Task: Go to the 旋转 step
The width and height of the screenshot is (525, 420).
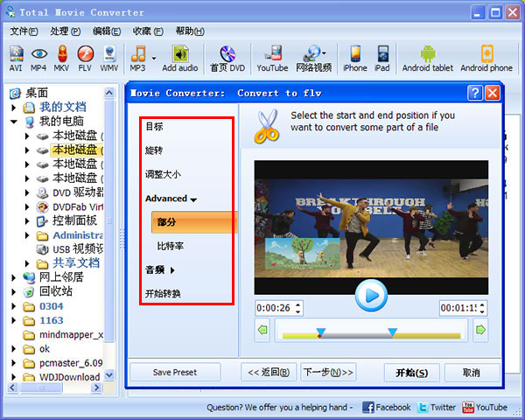Action: [x=154, y=150]
